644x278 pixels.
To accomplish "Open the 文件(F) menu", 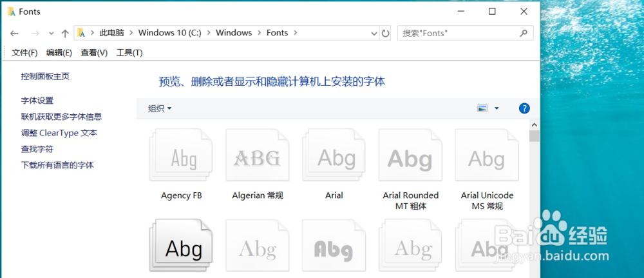I will click(24, 53).
